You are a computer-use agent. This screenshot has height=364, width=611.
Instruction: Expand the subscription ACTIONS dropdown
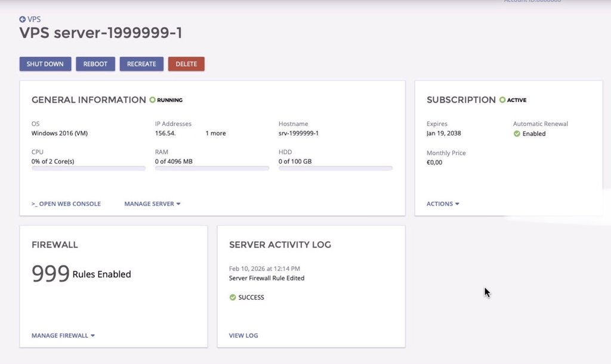443,204
